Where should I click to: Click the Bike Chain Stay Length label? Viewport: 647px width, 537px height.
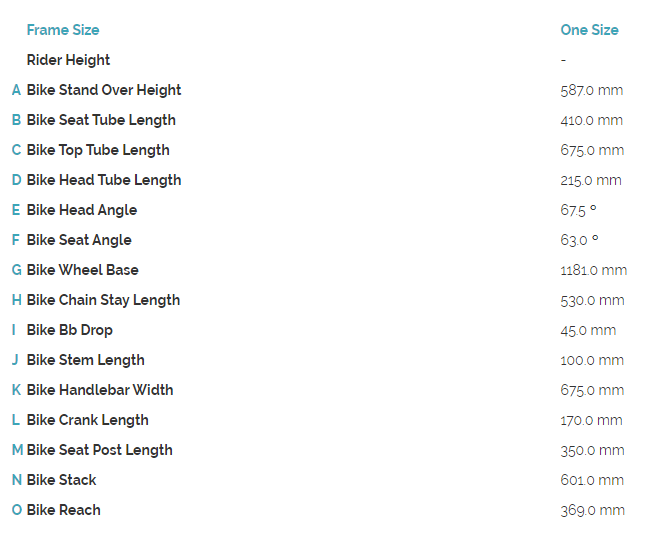click(104, 300)
